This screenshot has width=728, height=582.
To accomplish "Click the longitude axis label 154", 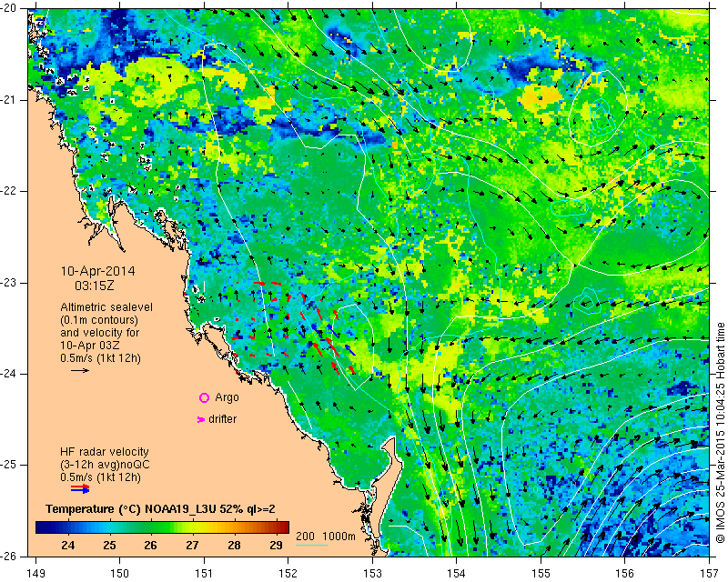I will point(457,574).
